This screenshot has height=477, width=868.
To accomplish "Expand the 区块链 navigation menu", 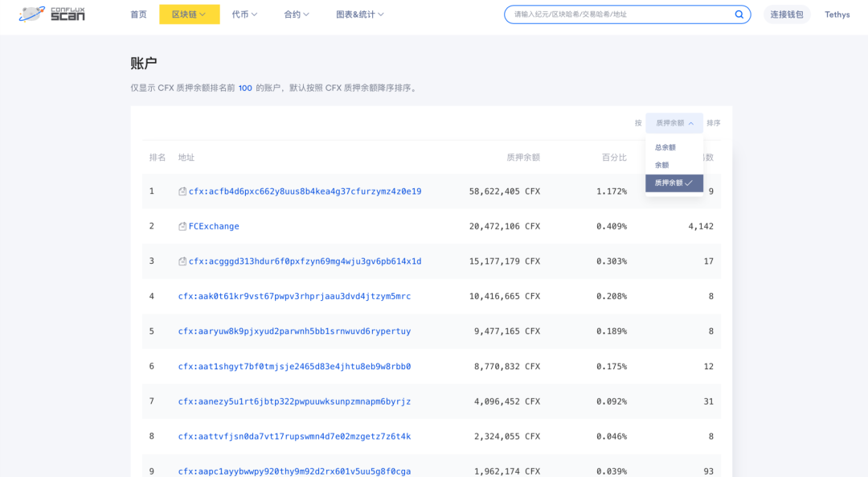I will (189, 14).
